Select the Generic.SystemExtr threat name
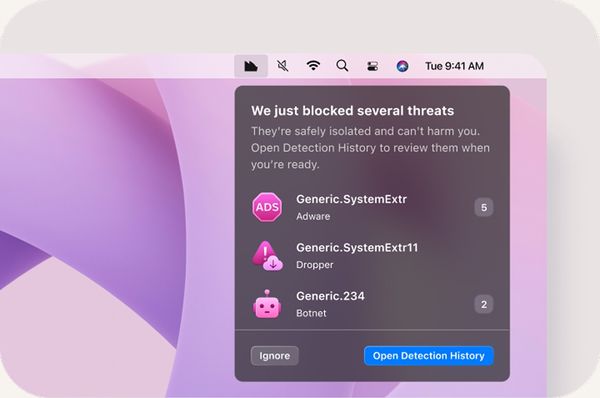The width and height of the screenshot is (600, 398). click(351, 199)
